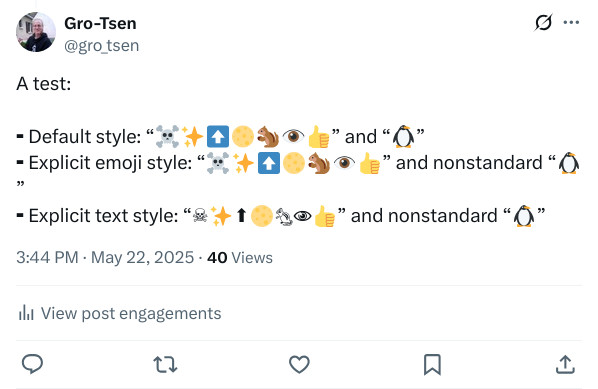Click the reply speech bubble icon
Viewport: 598px width, 389px height.
click(x=32, y=364)
